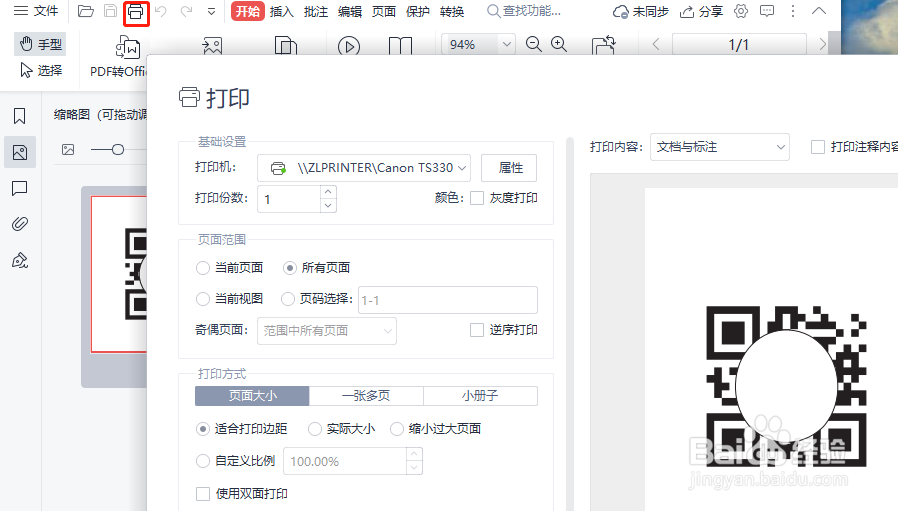Open the 编辑 tab

coord(350,11)
